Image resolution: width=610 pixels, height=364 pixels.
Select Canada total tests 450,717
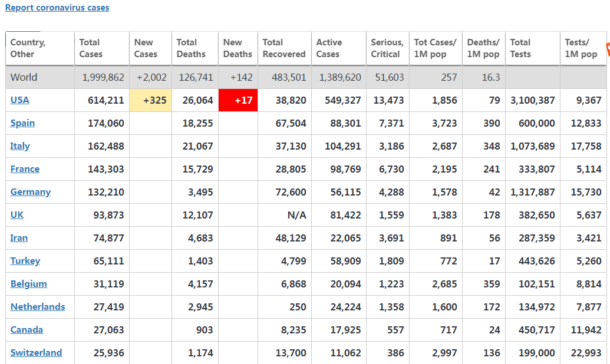tap(533, 329)
